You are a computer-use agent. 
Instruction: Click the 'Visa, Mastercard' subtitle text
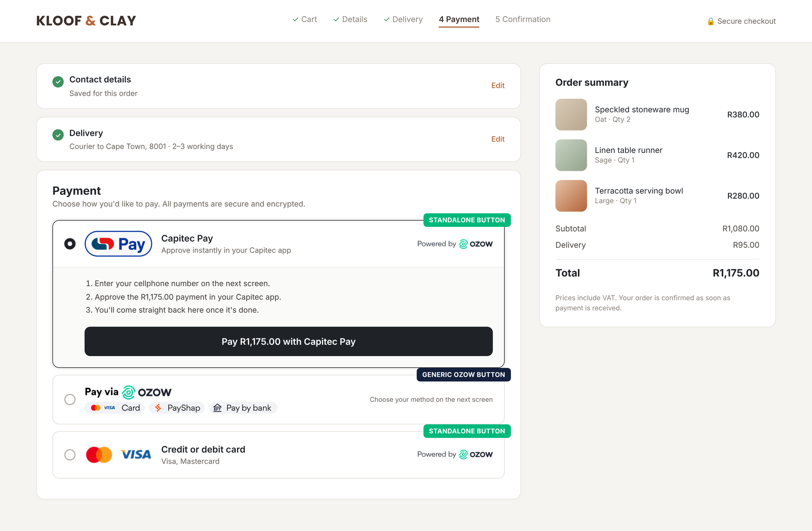pyautogui.click(x=190, y=461)
